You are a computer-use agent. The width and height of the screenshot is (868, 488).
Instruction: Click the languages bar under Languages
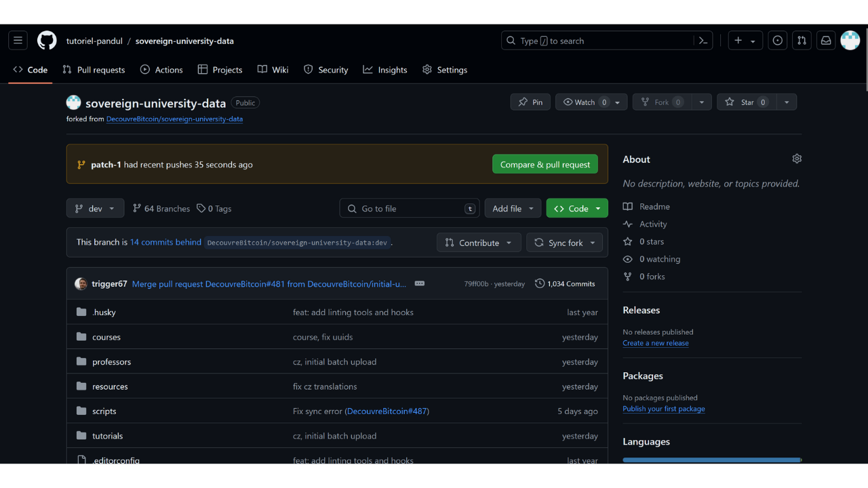tap(712, 460)
